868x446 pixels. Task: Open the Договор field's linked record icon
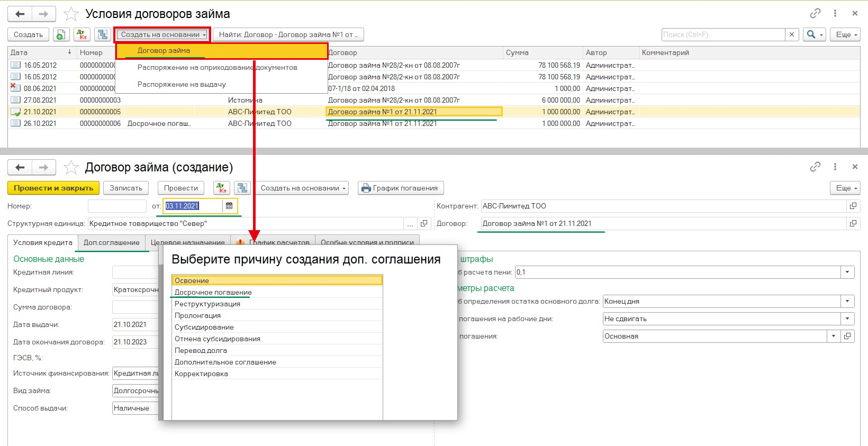point(853,223)
